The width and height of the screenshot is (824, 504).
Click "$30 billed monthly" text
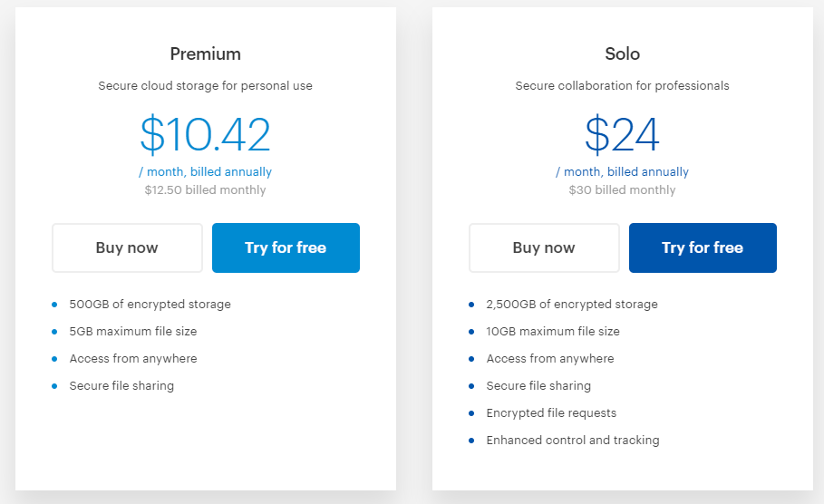623,189
